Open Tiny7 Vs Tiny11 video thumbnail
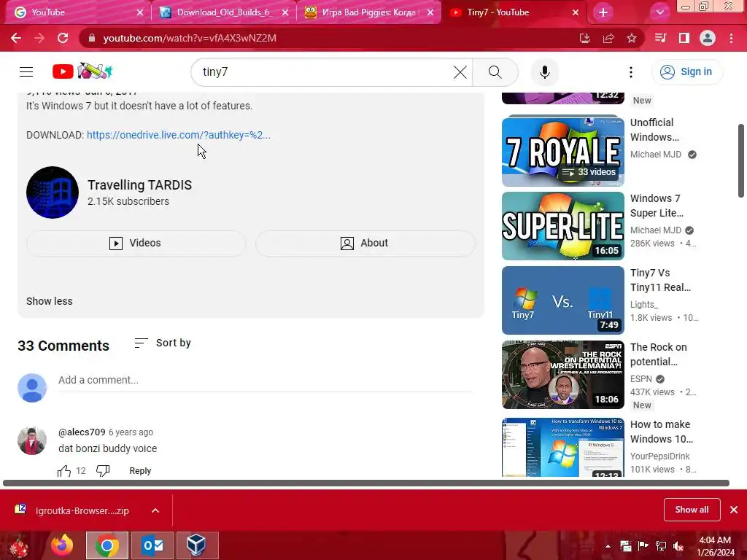 [x=562, y=300]
